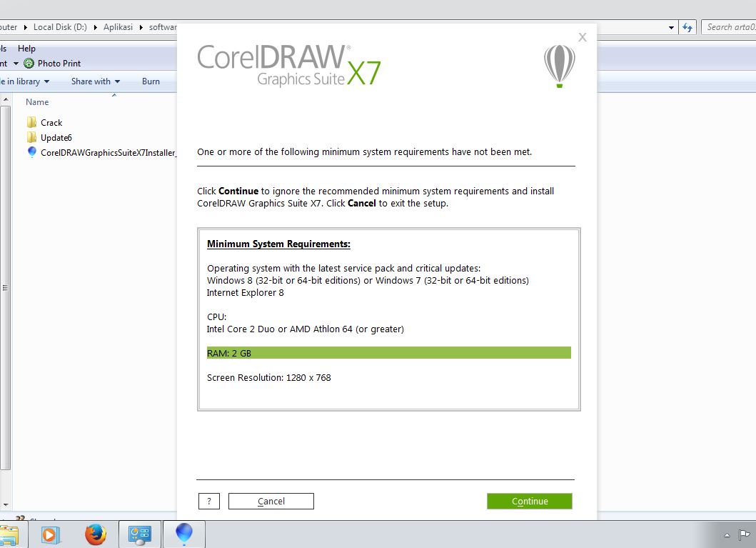Close the CorelDRAW setup dialog with X
756x548 pixels.
[x=583, y=37]
